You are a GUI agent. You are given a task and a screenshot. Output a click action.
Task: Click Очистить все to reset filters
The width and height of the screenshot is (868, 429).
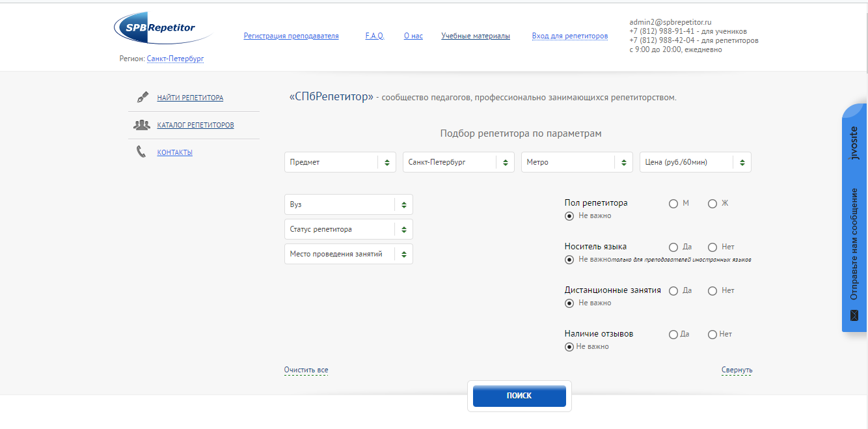(x=306, y=370)
